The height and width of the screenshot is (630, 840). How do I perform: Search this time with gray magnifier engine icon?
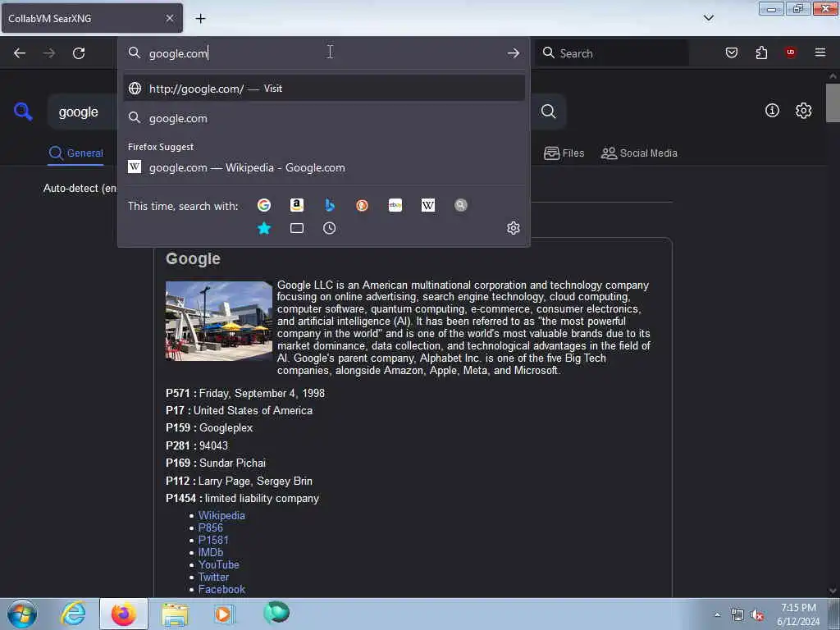coord(461,205)
